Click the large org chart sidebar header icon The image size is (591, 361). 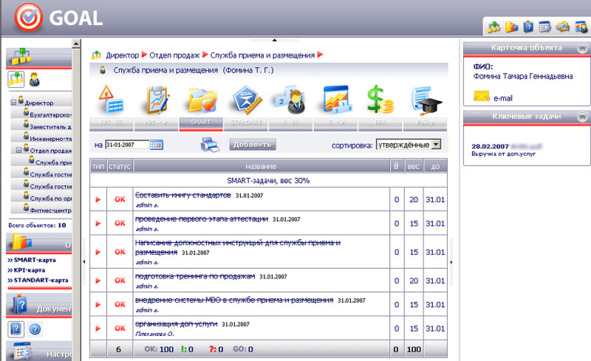point(21,57)
